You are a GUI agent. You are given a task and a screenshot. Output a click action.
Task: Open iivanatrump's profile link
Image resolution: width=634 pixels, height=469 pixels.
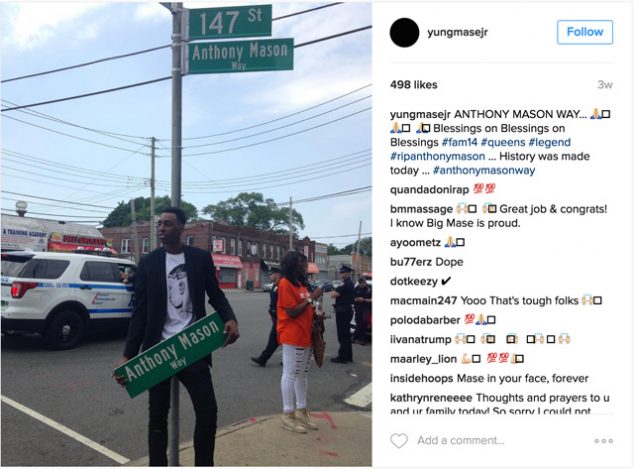pos(421,340)
